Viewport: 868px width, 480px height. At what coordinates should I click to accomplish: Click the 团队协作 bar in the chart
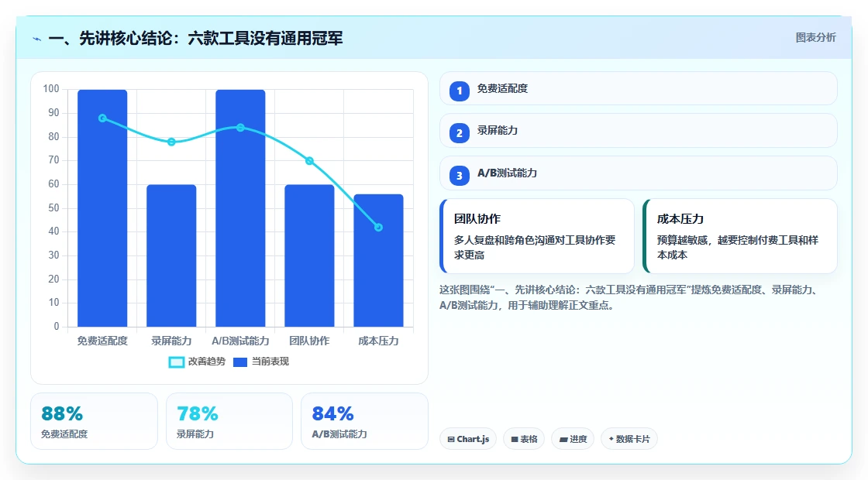tap(309, 255)
